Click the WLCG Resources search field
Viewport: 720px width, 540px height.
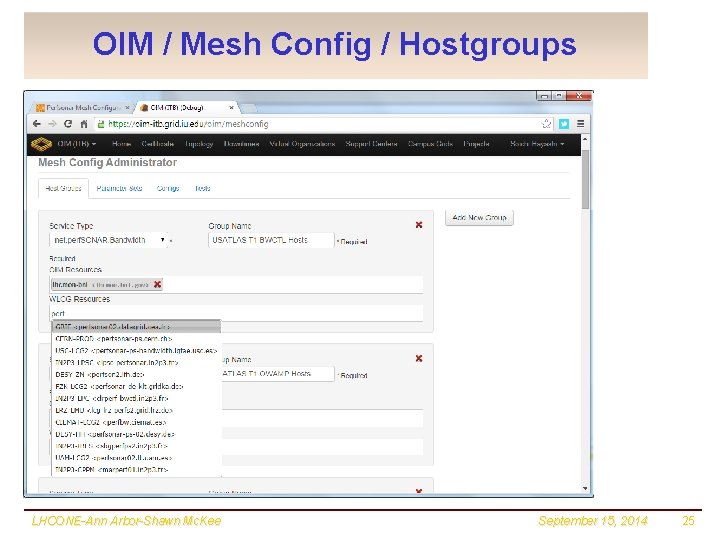(x=236, y=314)
